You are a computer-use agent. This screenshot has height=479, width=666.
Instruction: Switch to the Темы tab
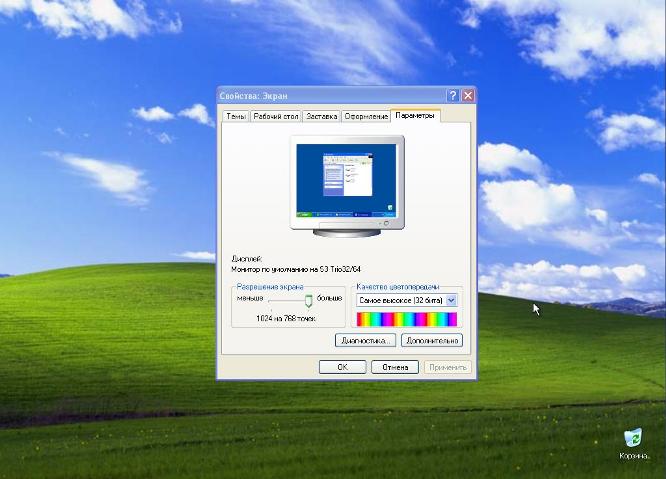236,116
